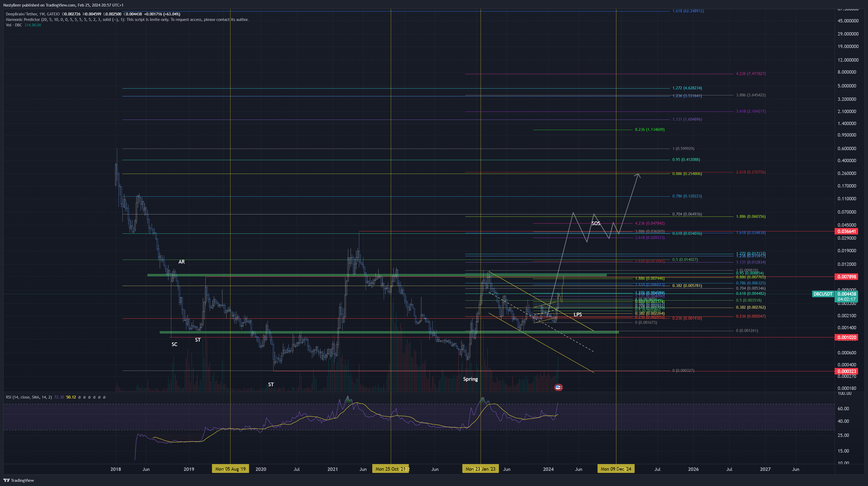Click the Harmonic Predictor indicator legend
Viewport: 868px width, 486px height.
[127, 20]
